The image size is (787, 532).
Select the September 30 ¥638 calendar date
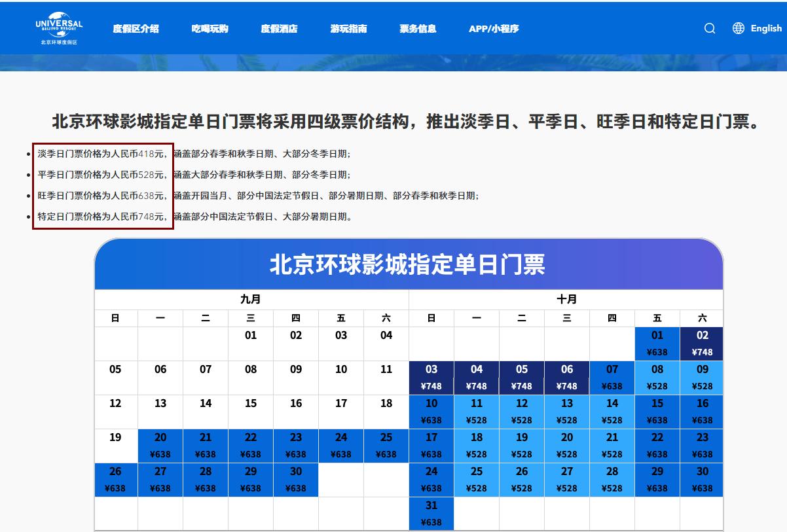(x=296, y=478)
